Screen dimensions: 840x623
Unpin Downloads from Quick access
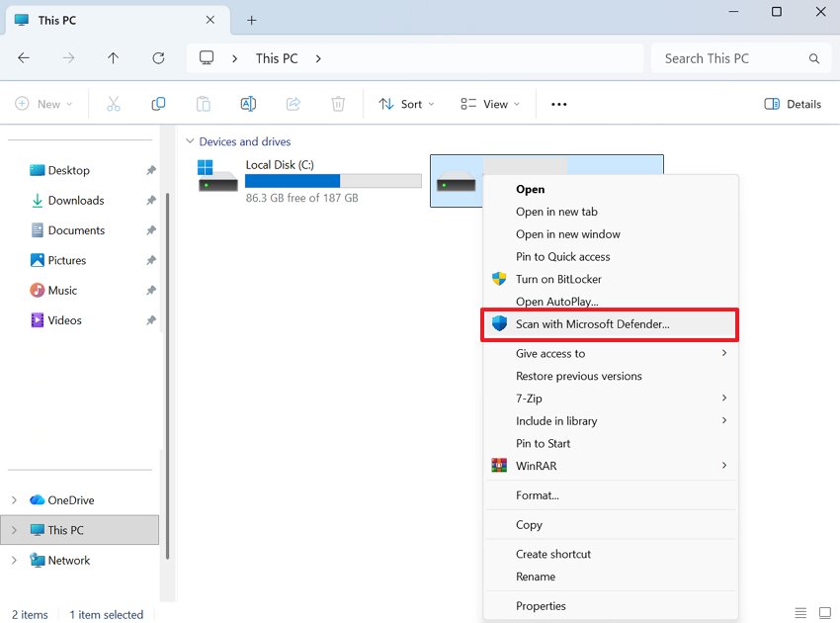click(151, 201)
